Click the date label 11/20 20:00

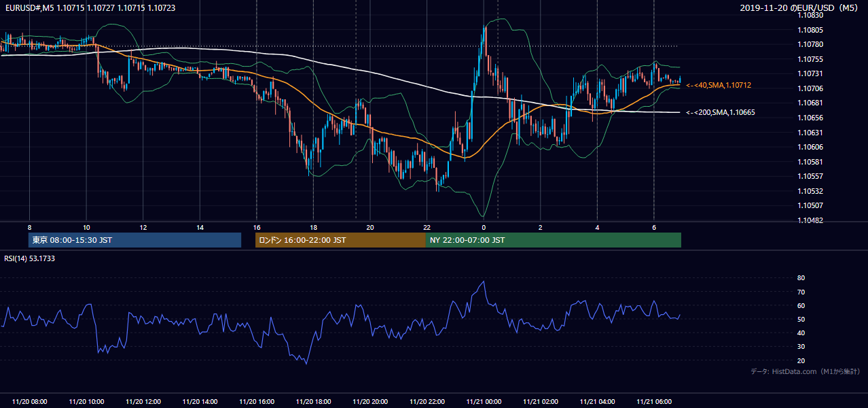click(370, 402)
